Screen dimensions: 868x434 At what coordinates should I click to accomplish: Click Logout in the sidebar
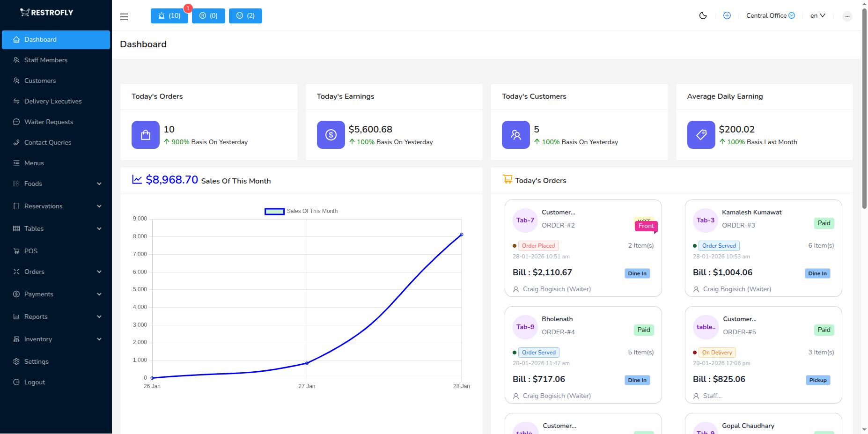[35, 382]
